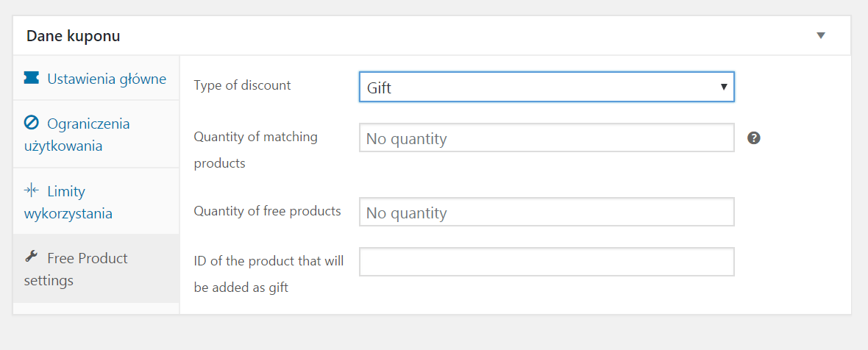868x350 pixels.
Task: Click the Dane kuponu panel header
Action: tap(432, 36)
